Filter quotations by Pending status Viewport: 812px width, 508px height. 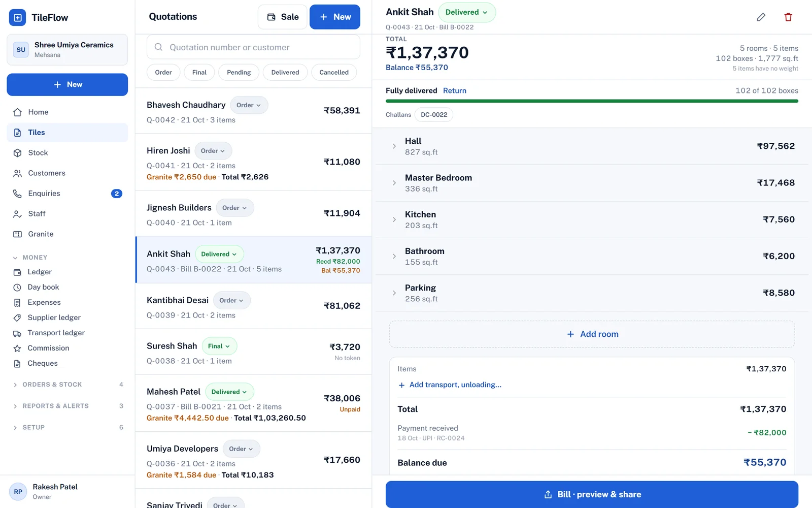point(239,73)
